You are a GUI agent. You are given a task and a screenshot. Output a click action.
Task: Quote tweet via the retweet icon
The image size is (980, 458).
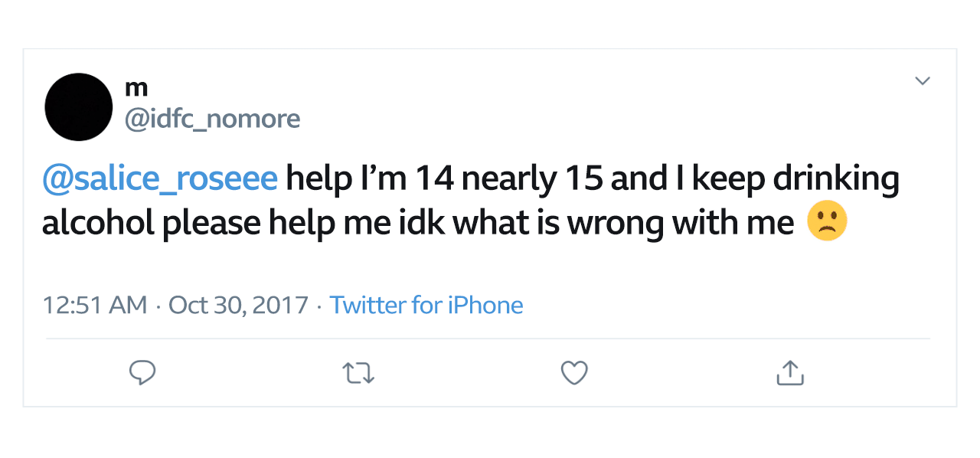point(358,373)
